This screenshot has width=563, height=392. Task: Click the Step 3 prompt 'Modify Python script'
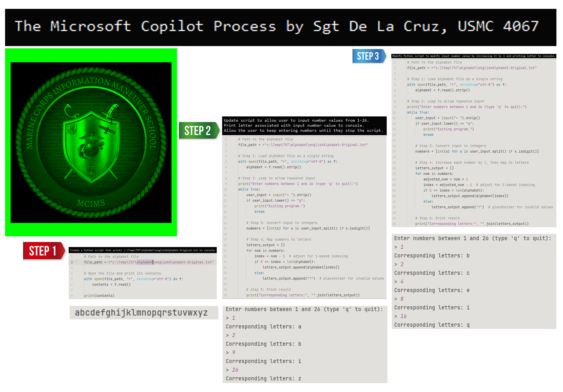click(x=474, y=56)
